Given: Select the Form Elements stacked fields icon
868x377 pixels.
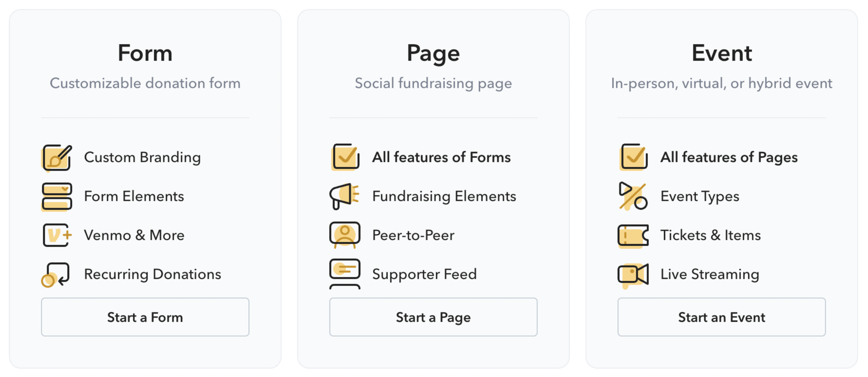Looking at the screenshot, I should 57,197.
